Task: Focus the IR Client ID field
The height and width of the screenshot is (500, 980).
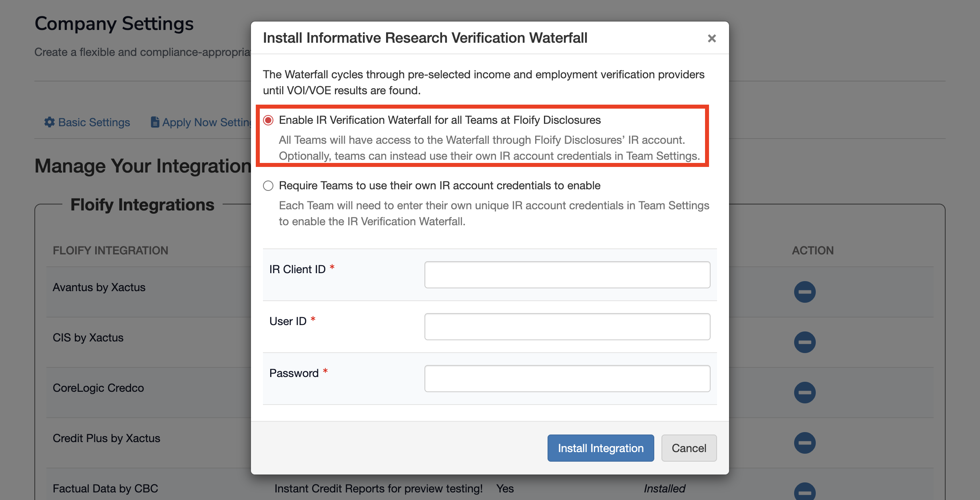Action: pyautogui.click(x=567, y=275)
